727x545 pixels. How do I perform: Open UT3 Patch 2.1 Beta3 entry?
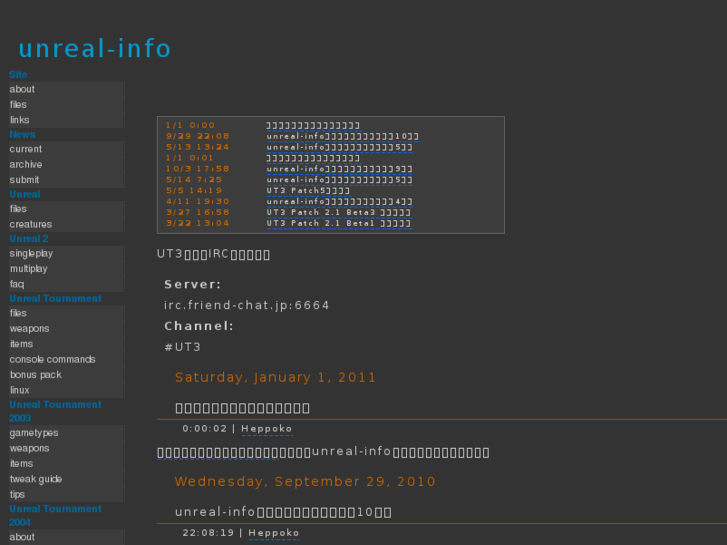tap(338, 212)
